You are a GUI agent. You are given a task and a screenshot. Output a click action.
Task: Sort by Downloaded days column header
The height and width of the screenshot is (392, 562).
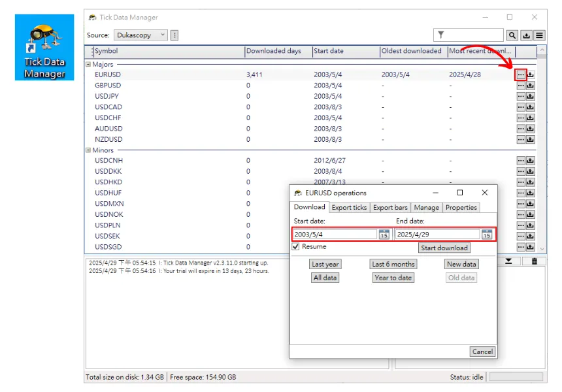pyautogui.click(x=278, y=51)
